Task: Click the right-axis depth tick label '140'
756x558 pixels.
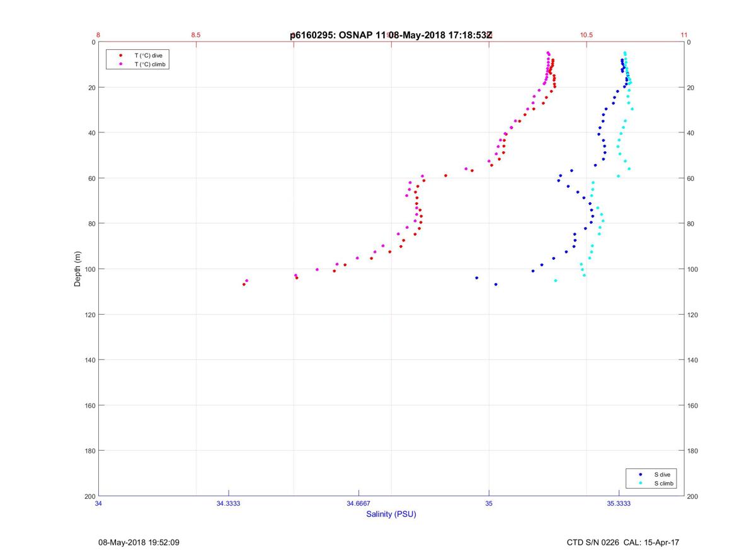Action: coord(693,360)
